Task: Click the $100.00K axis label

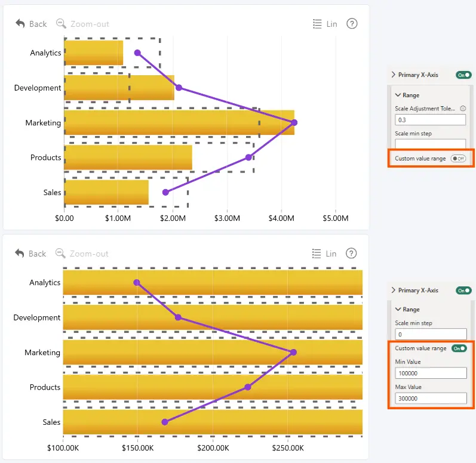Action: pos(63,448)
